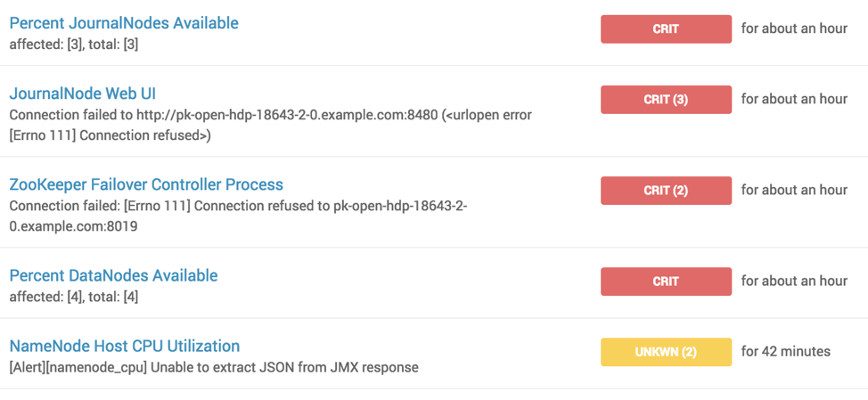Screen dimensions: 868x400
Task: Click the "for 42 minutes" duration text
Action: tap(785, 351)
